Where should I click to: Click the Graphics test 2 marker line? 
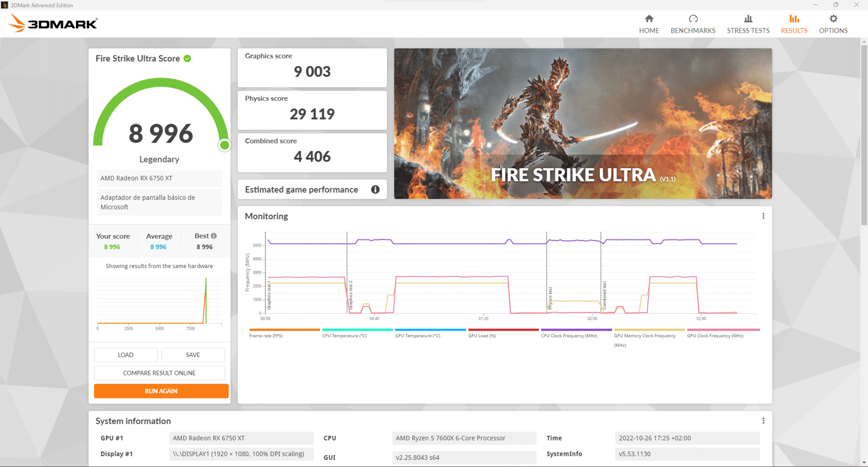click(347, 272)
